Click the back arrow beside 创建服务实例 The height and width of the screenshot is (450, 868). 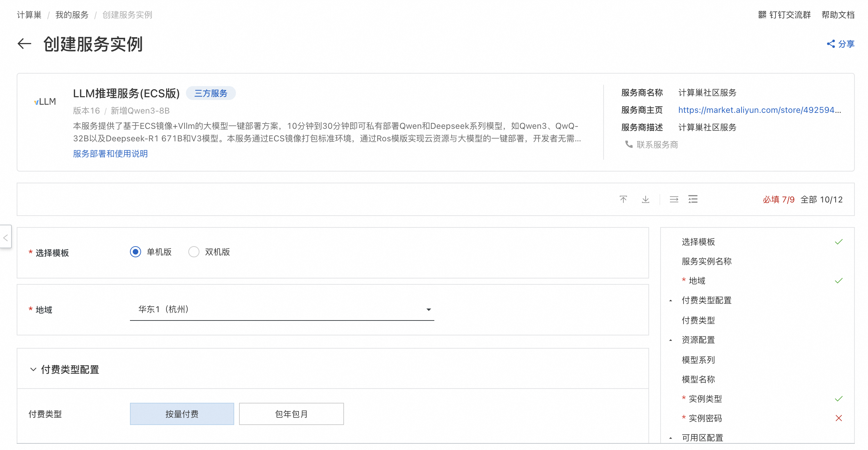click(24, 44)
